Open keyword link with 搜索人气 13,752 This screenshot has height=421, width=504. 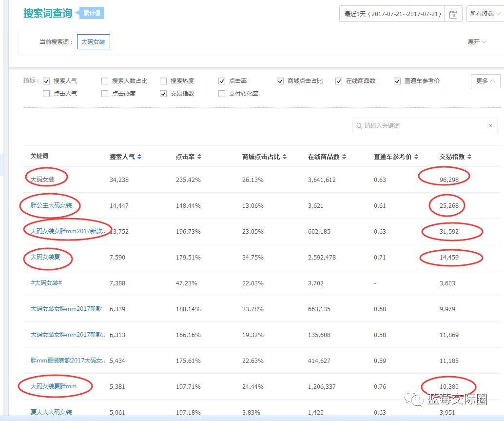coord(68,231)
